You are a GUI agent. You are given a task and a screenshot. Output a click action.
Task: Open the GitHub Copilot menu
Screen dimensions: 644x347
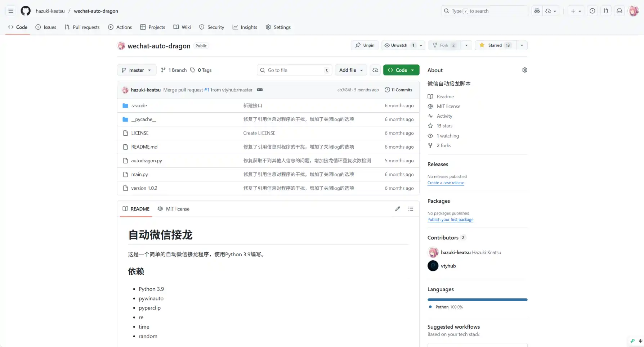tap(537, 11)
